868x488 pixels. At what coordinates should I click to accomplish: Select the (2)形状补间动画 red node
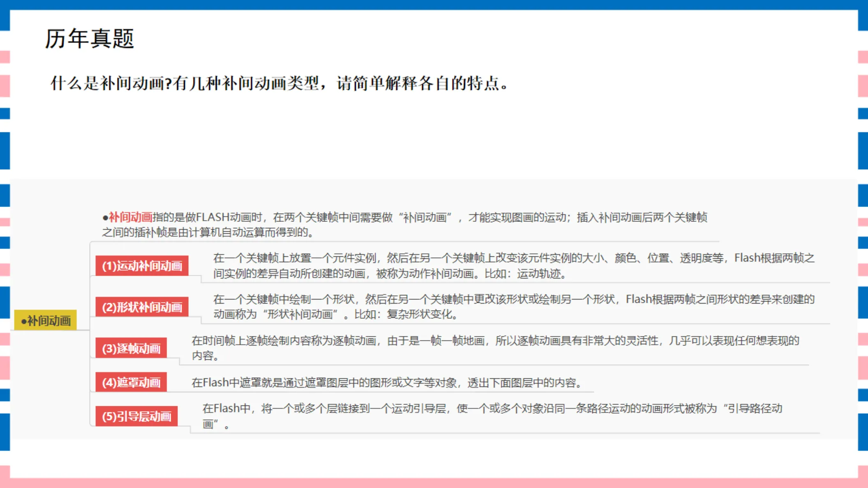(x=142, y=307)
